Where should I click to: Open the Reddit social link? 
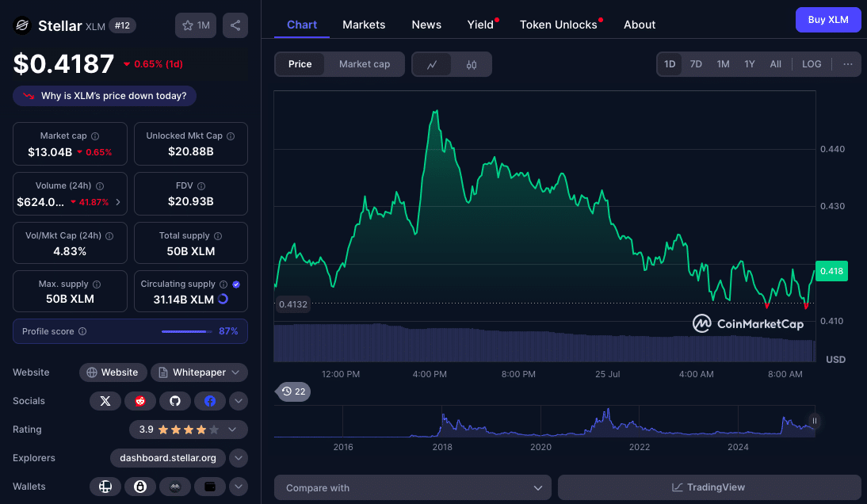click(x=140, y=401)
